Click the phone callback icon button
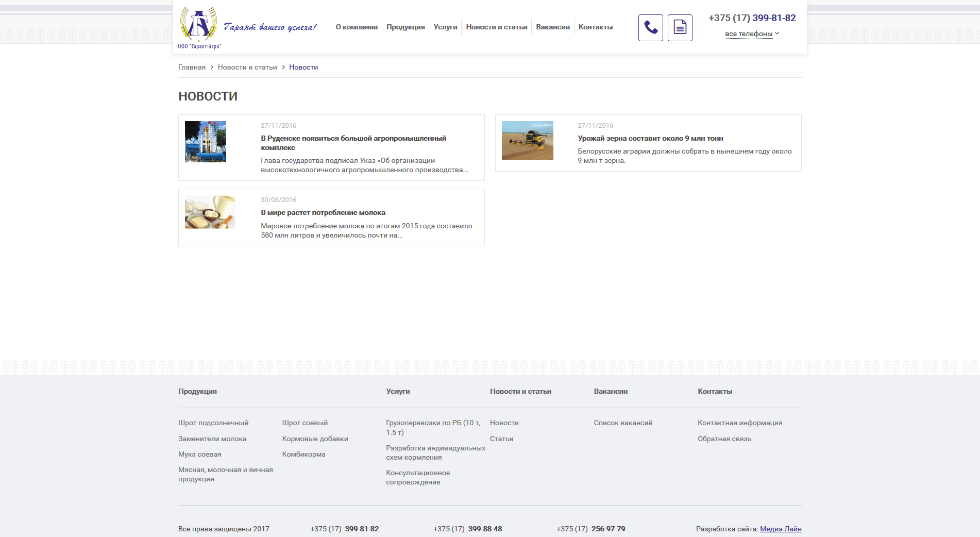 pyautogui.click(x=650, y=28)
